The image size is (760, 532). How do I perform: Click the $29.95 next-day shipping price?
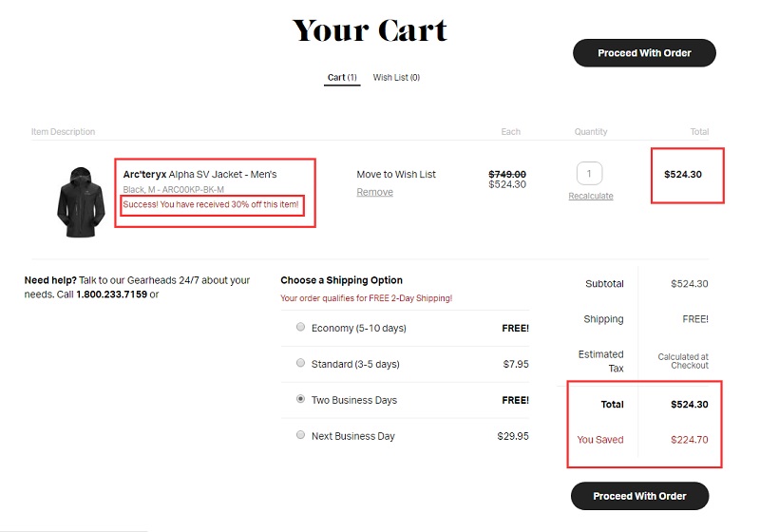coord(513,436)
